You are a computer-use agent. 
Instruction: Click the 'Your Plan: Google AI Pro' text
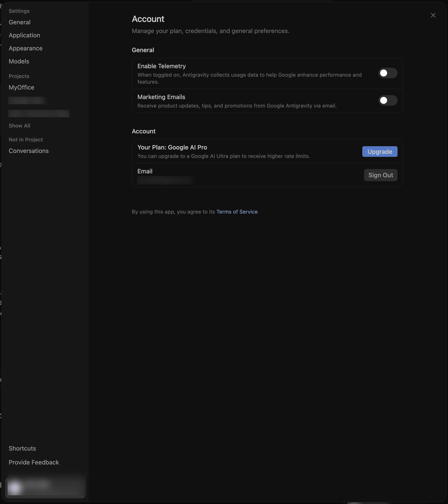pos(172,148)
